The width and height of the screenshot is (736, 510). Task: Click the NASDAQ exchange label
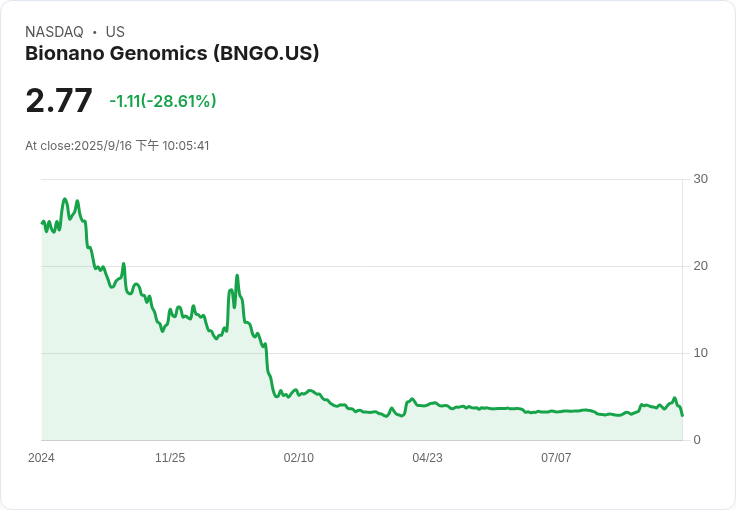tap(53, 32)
